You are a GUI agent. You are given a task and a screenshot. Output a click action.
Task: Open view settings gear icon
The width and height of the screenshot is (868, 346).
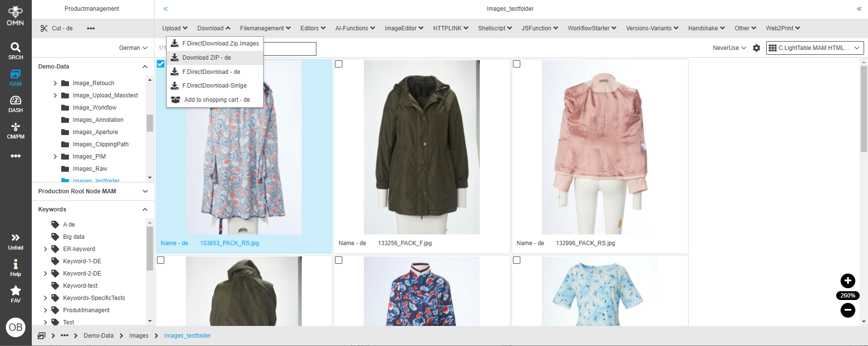click(757, 48)
